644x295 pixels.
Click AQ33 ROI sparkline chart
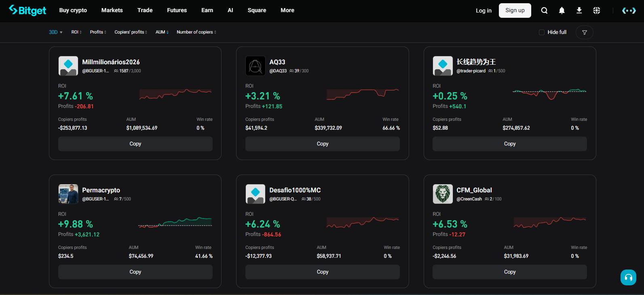pos(363,94)
